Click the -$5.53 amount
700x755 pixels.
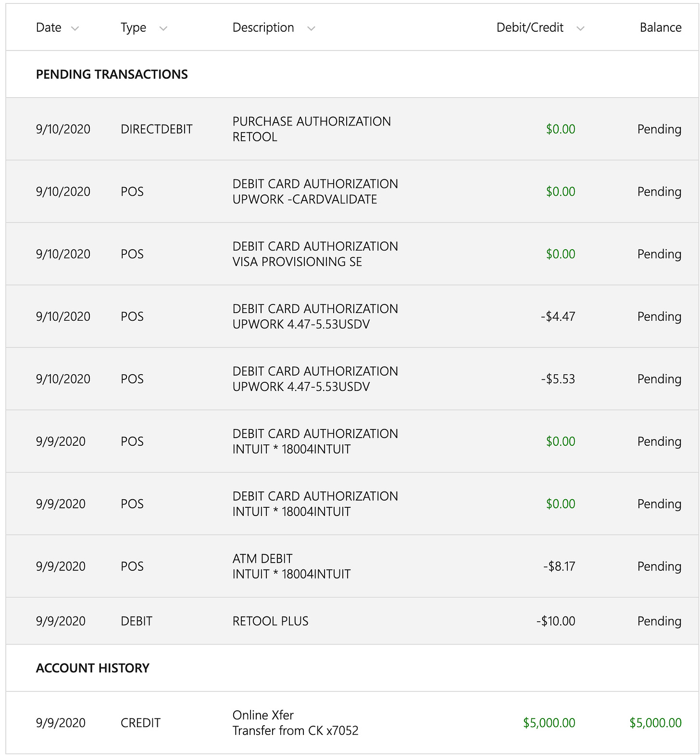coord(558,379)
